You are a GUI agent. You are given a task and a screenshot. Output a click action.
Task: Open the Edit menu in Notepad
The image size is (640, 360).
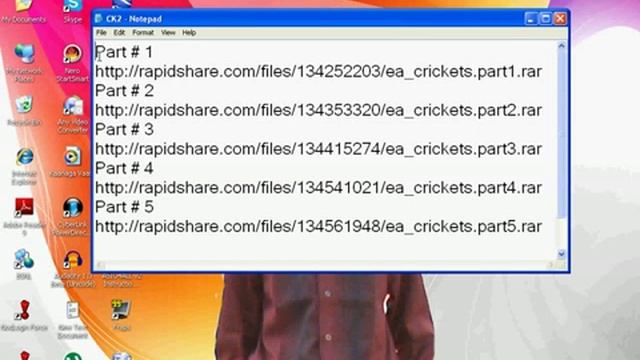coord(119,33)
